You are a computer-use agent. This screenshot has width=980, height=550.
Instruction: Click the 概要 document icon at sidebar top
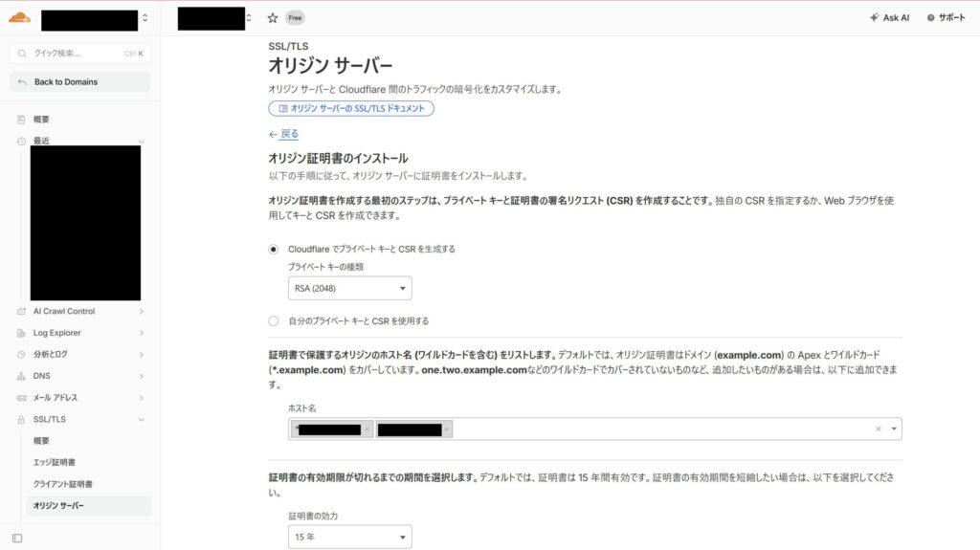[x=21, y=120]
